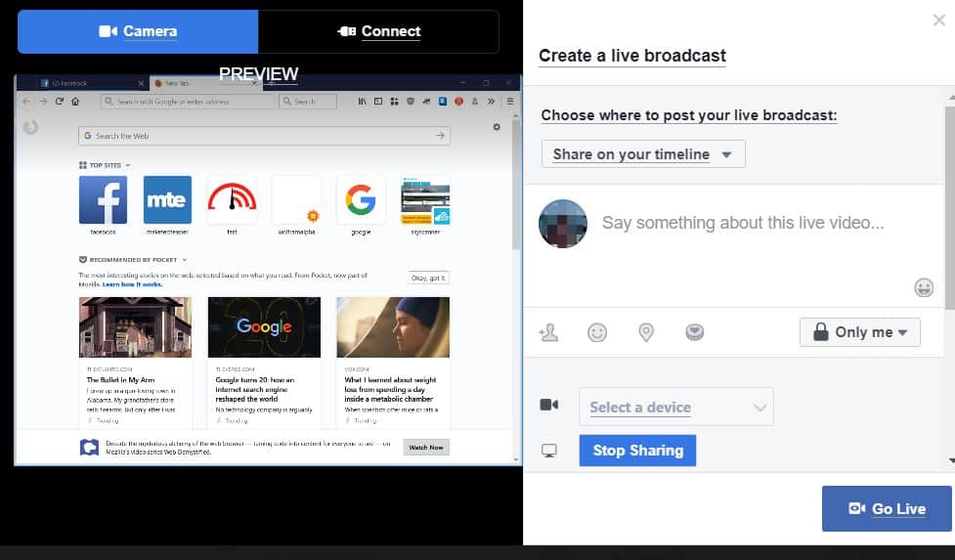Open the Share on your timeline dropdown

(643, 154)
